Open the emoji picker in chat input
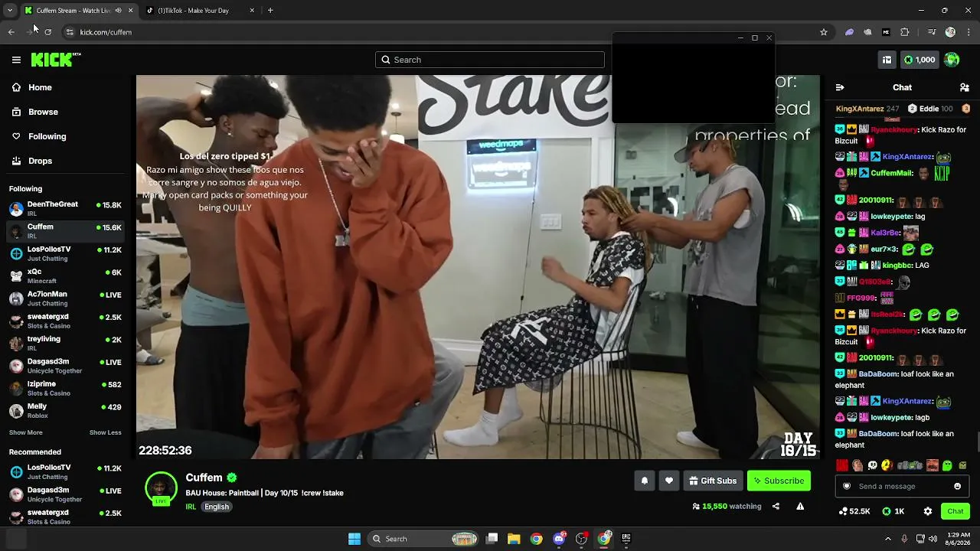The image size is (980, 551). point(957,486)
